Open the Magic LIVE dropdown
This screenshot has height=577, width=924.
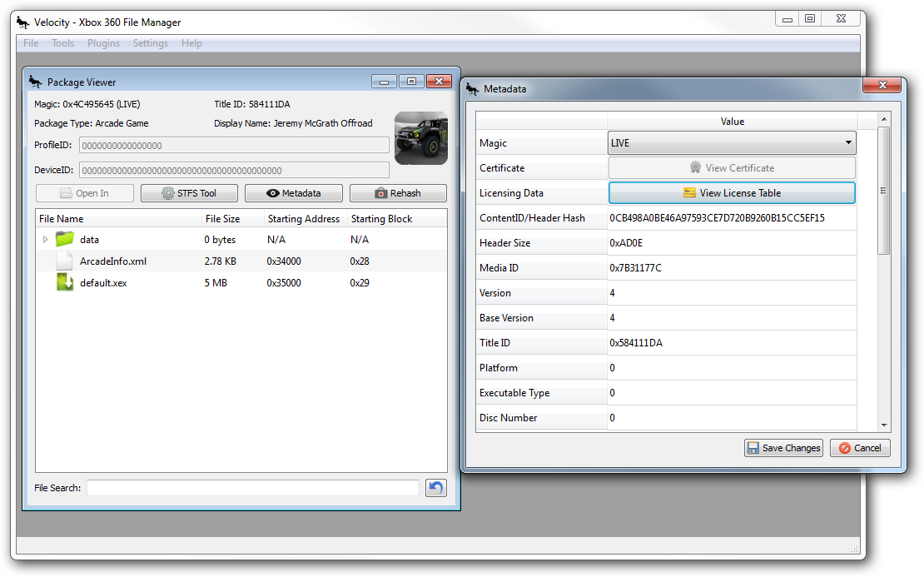[732, 142]
